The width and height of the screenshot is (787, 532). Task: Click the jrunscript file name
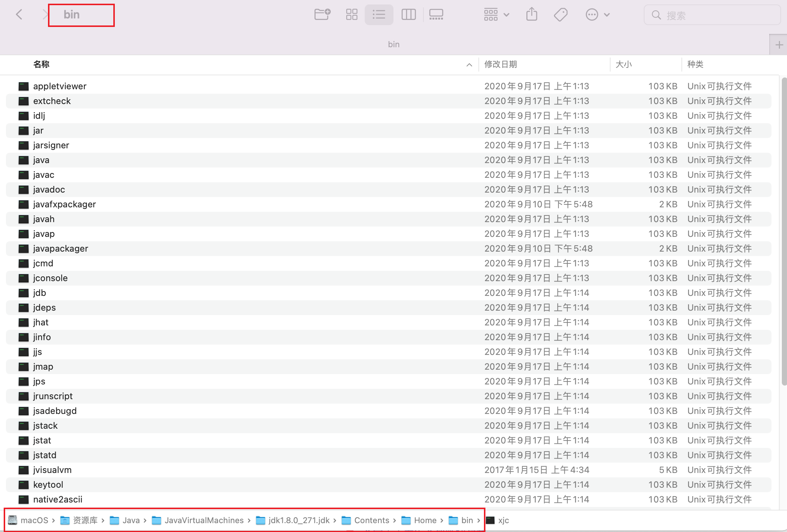pos(53,396)
